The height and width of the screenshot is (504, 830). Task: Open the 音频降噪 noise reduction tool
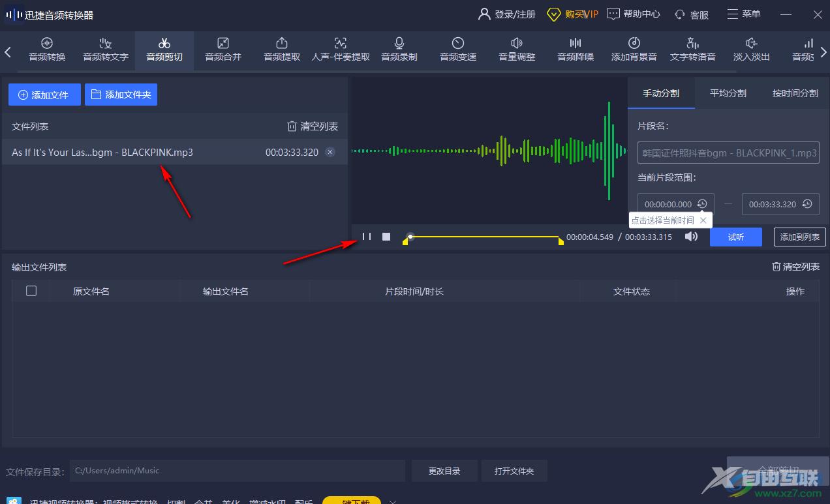(x=576, y=50)
